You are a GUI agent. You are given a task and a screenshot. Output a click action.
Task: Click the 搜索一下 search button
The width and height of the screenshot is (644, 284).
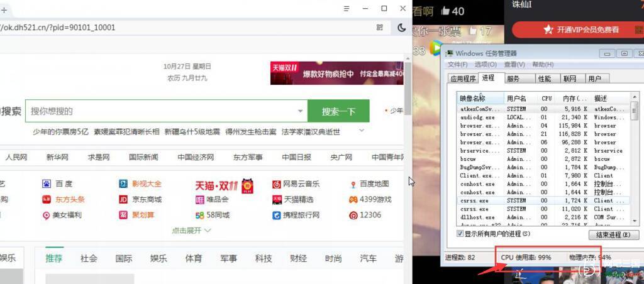pos(338,111)
